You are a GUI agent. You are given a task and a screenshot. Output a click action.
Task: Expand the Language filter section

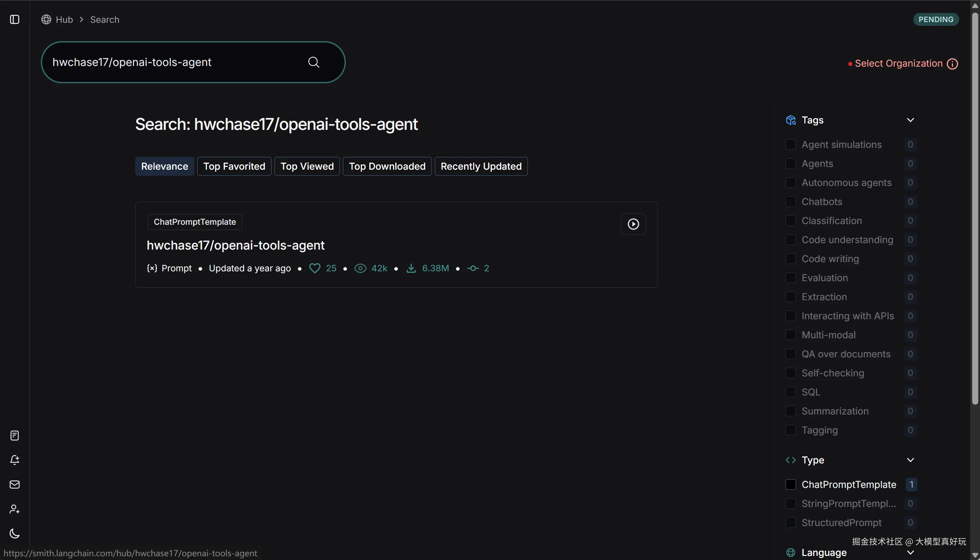[x=910, y=553]
